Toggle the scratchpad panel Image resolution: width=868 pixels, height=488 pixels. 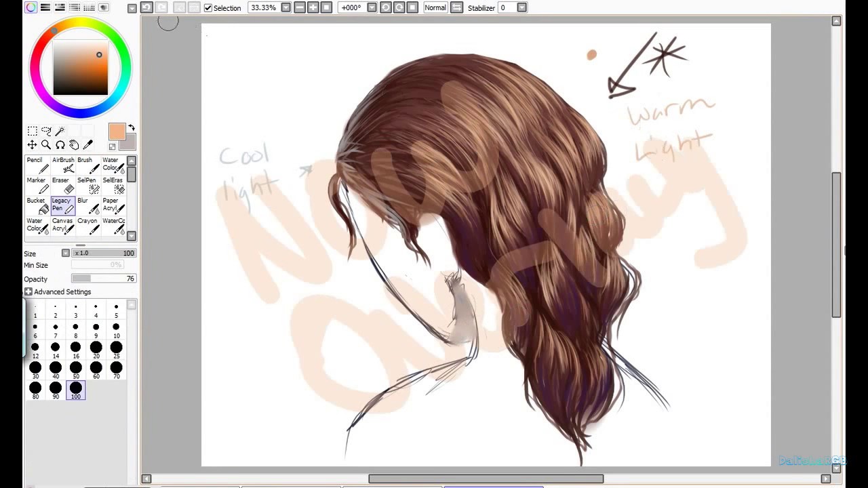point(102,7)
